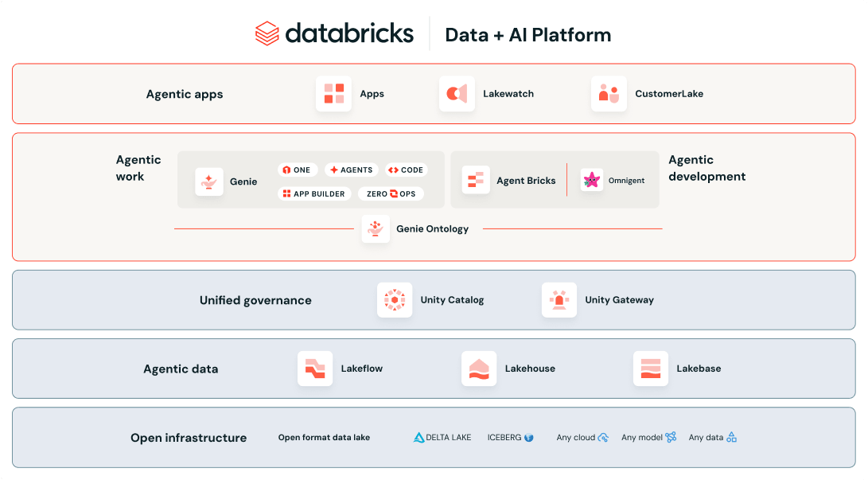
Task: Click the Data + AI Platform title
Action: click(528, 35)
